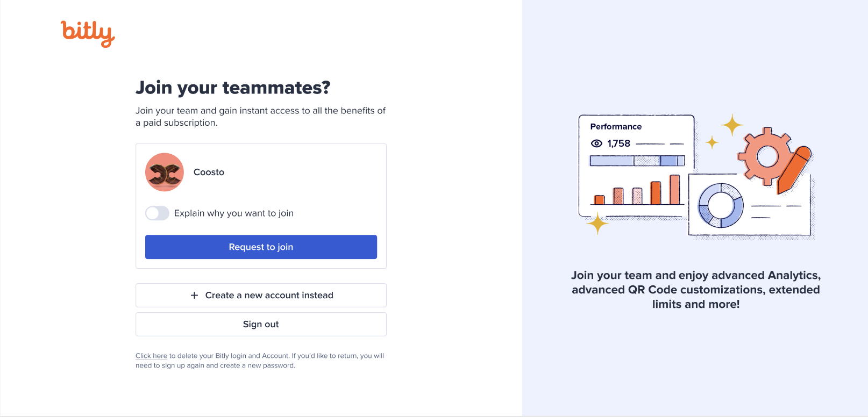
Task: Click the bar chart in Performance card
Action: (x=637, y=190)
